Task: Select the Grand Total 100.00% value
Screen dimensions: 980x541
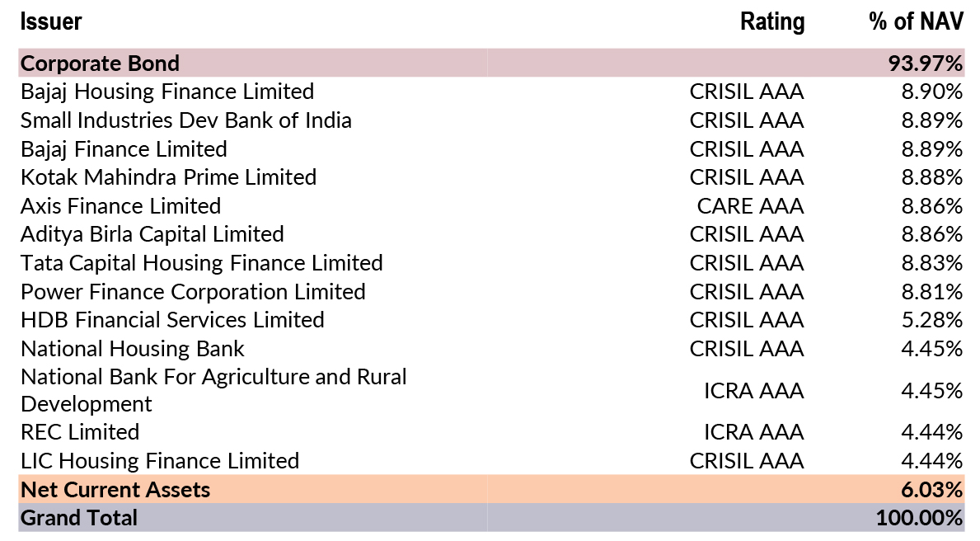Action: click(919, 518)
